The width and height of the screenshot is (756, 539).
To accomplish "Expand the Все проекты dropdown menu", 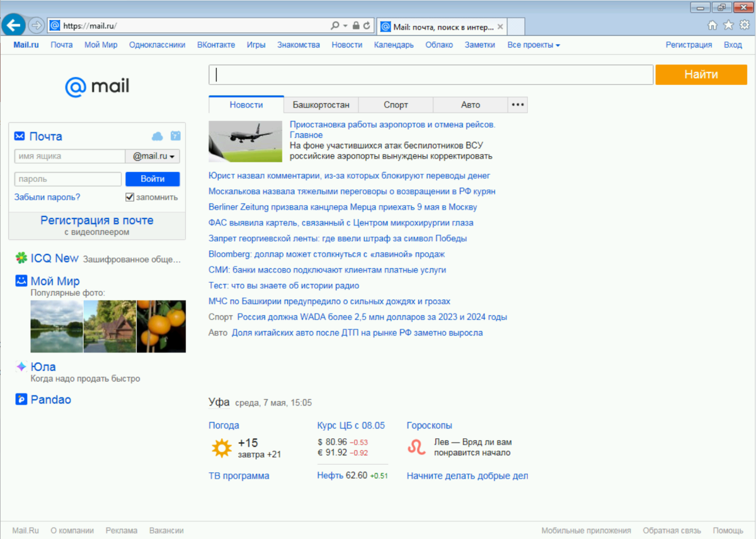I will coord(534,45).
